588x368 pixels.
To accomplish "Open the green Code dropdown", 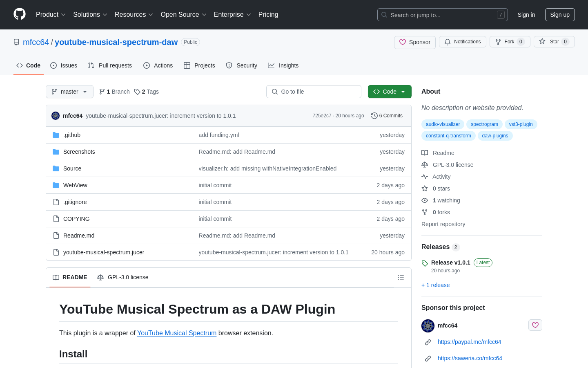I will [x=390, y=92].
